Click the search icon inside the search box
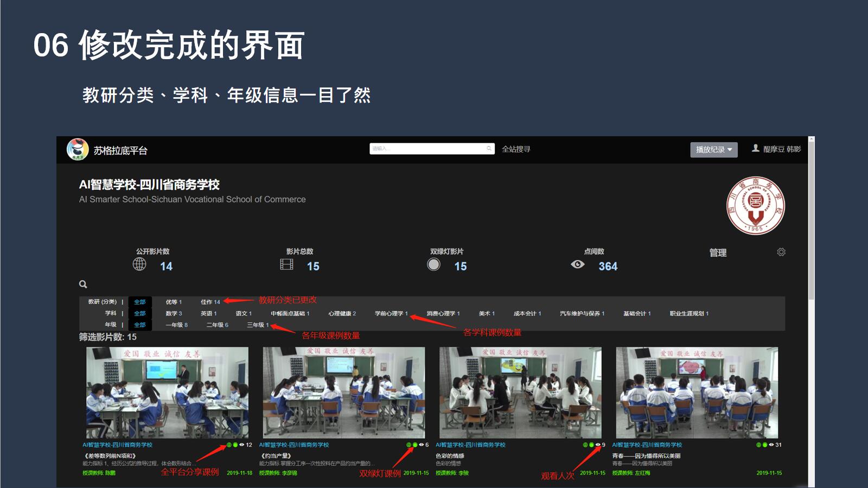The height and width of the screenshot is (488, 868). point(489,148)
